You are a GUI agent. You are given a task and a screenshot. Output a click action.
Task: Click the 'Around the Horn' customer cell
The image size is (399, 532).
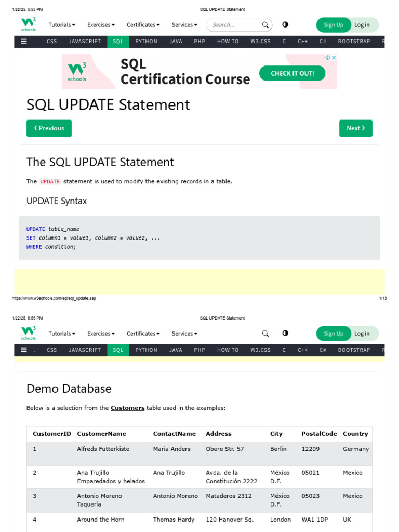coord(101,520)
